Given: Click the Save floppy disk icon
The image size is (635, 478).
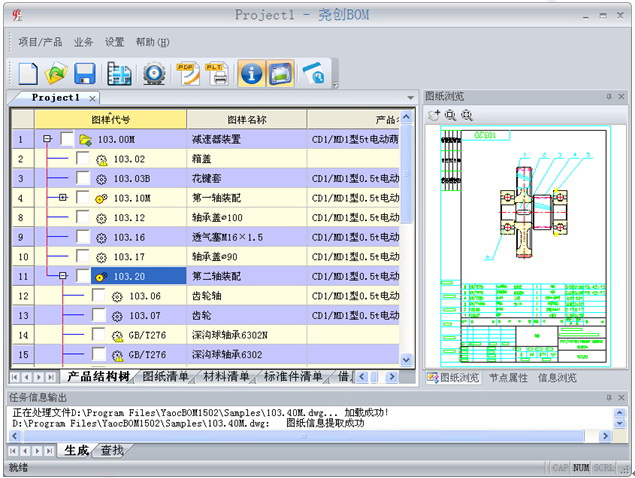Looking at the screenshot, I should click(x=85, y=73).
